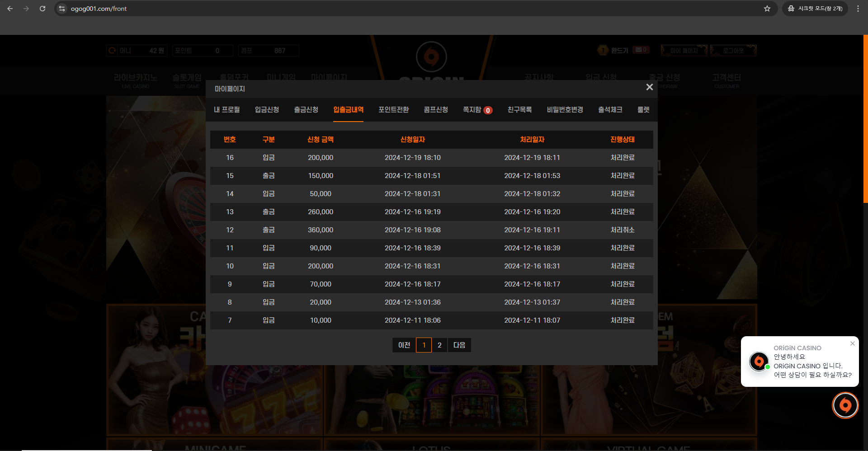This screenshot has width=868, height=451.
Task: Open the 콤프신청 tab
Action: click(x=436, y=110)
